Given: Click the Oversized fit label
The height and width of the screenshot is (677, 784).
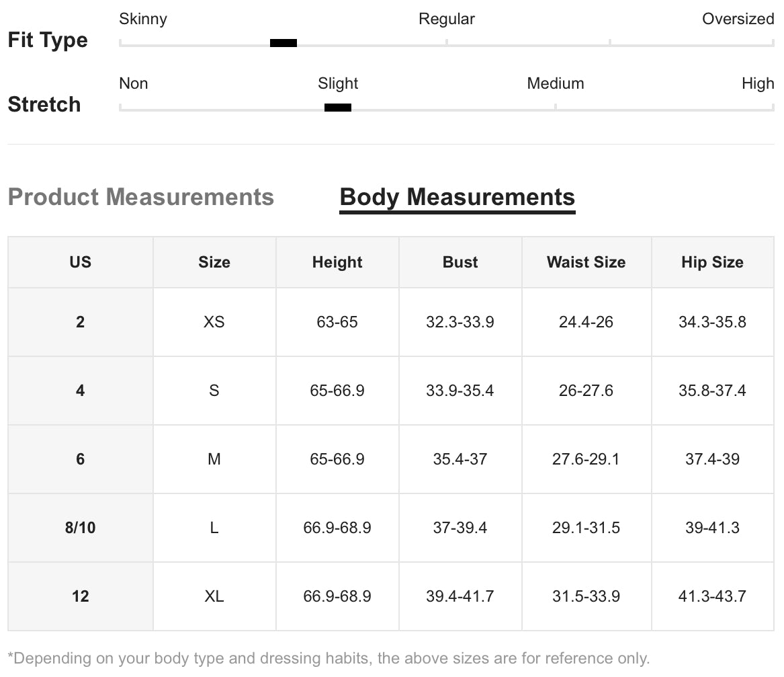Looking at the screenshot, I should tap(738, 19).
